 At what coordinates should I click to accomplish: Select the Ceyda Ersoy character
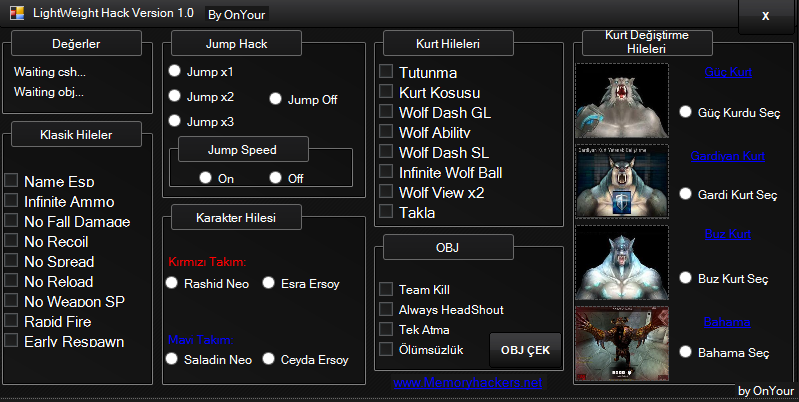pyautogui.click(x=269, y=359)
